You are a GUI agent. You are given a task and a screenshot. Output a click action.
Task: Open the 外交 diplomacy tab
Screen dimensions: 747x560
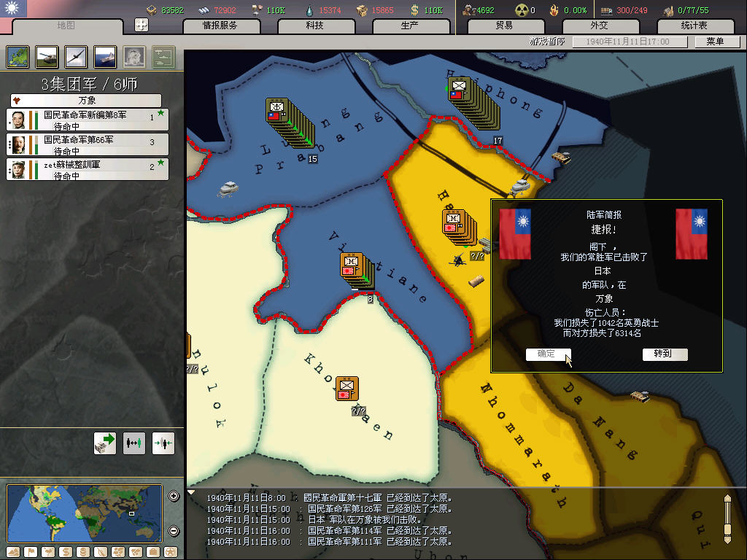tap(598, 26)
